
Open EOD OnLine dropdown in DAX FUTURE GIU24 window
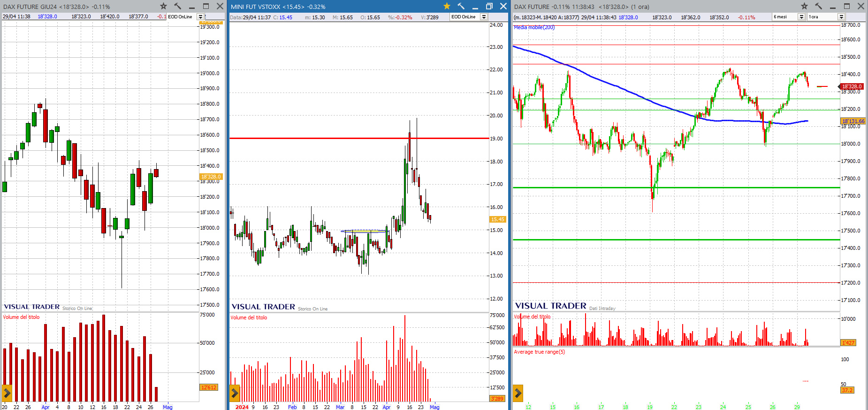(200, 17)
